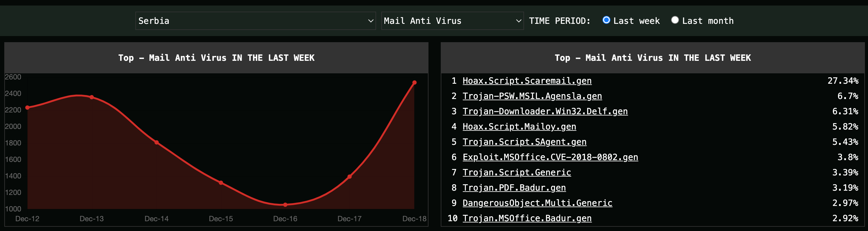Screen dimensions: 868x231
Task: Open Trojan.PDF.Badur.gen link
Action: click(x=514, y=188)
